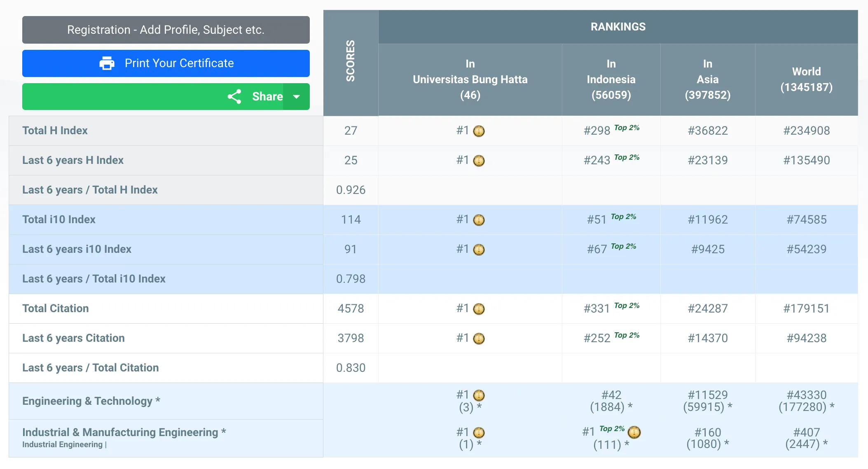Click the World (1345187) column header
Screen dimensions: 868x469
[806, 79]
